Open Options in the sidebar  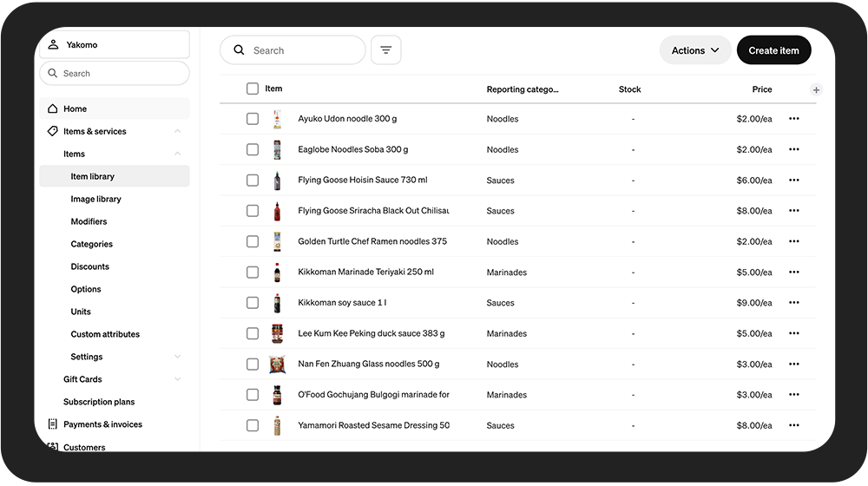[86, 289]
